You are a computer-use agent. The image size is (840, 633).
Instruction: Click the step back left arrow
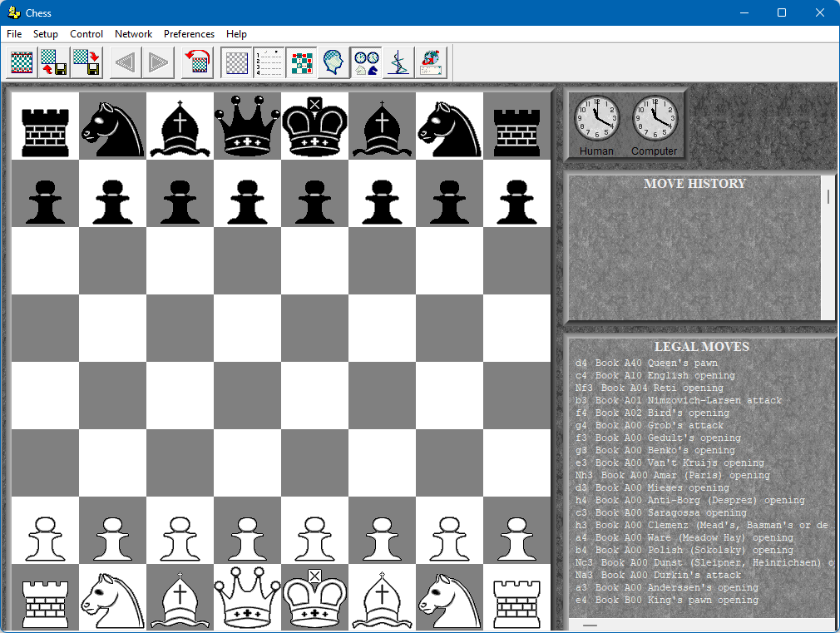click(x=126, y=62)
